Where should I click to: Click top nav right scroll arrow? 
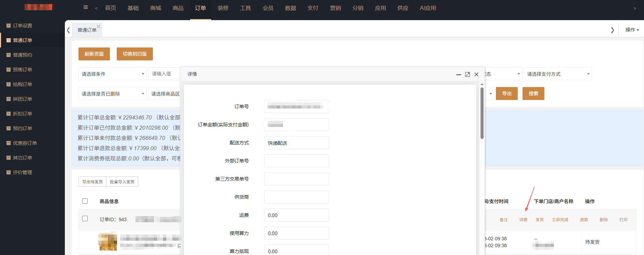pos(634,8)
